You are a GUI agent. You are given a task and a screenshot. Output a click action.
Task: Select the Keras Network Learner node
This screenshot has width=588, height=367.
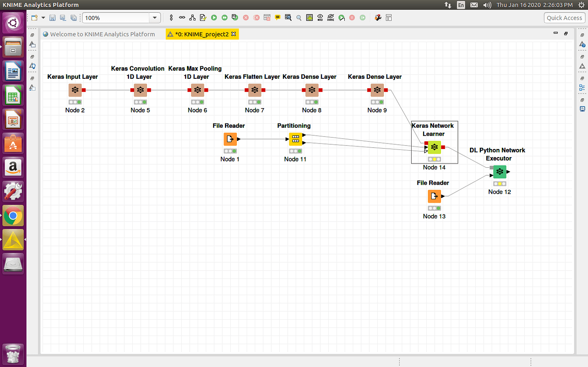(x=434, y=147)
